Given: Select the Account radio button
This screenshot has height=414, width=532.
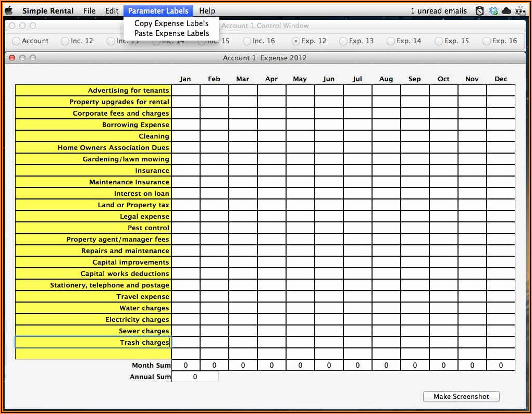Looking at the screenshot, I should point(16,41).
